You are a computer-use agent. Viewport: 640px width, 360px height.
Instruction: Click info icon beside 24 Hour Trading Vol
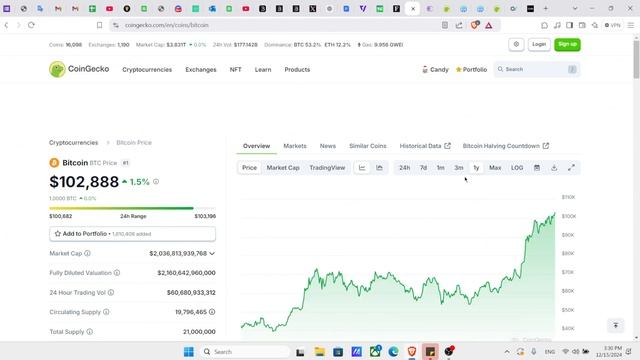click(x=111, y=293)
